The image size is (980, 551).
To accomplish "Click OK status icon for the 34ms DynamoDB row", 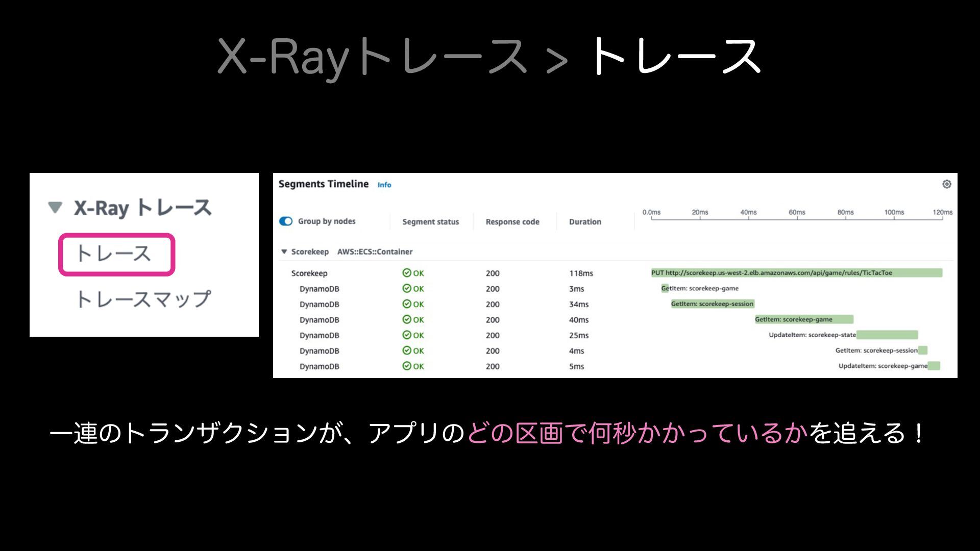I will click(407, 304).
